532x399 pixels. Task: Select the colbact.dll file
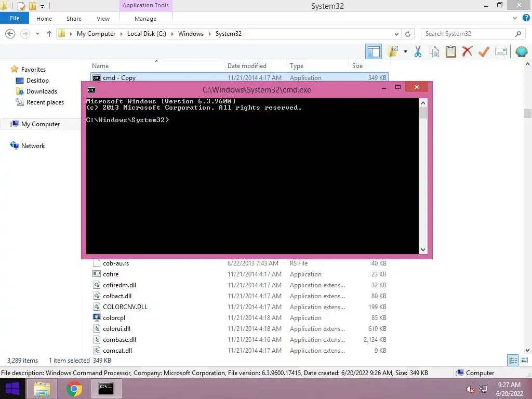click(239, 296)
